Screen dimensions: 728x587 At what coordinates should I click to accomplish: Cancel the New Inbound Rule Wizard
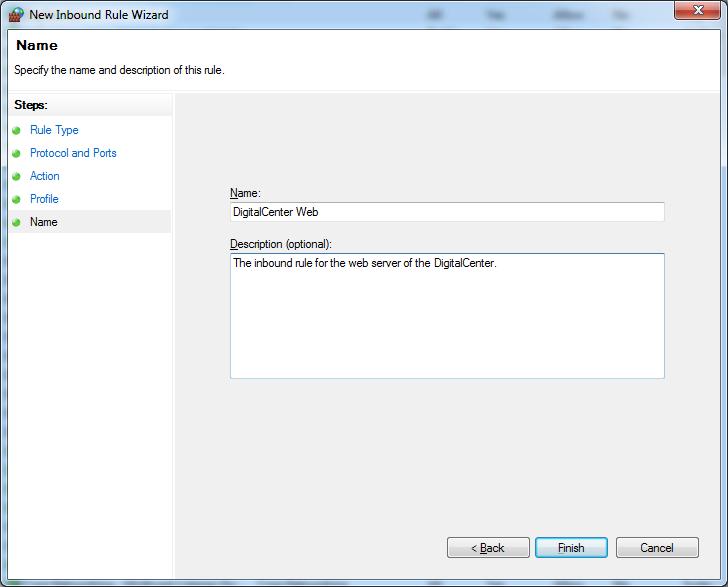point(657,548)
